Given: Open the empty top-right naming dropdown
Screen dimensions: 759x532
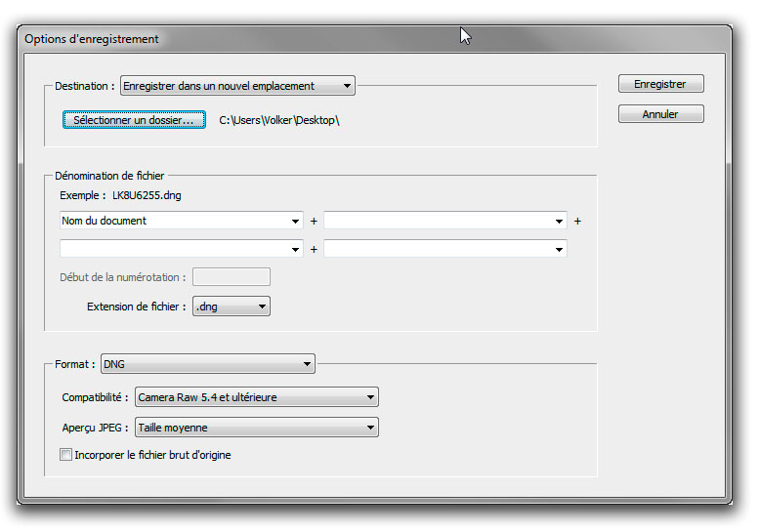Looking at the screenshot, I should (x=445, y=221).
